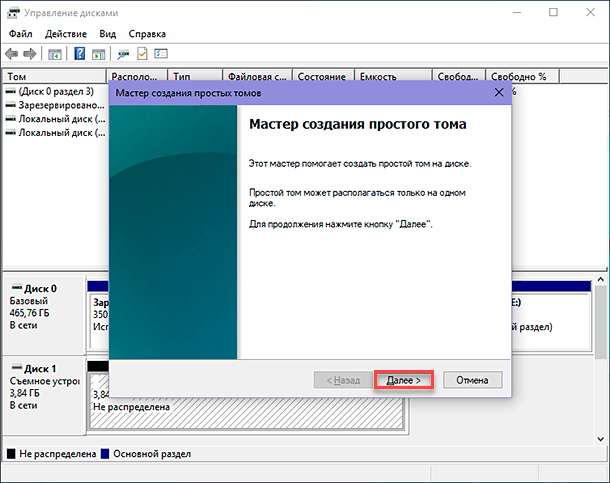Click the Тип column header

(195, 77)
